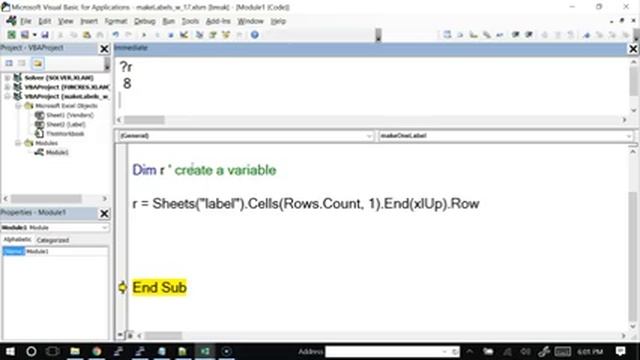Click View Object in Project panel
Image resolution: width=640 pixels, height=360 pixels.
22,63
